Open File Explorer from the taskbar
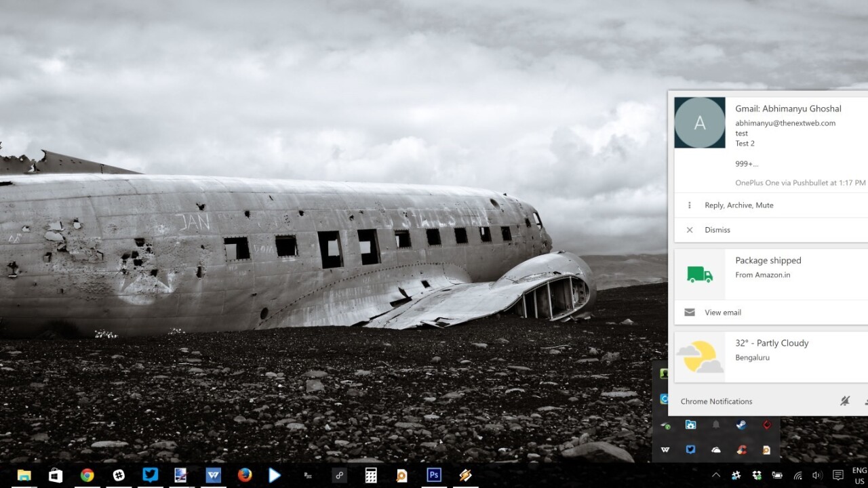The height and width of the screenshot is (488, 868). 24,475
